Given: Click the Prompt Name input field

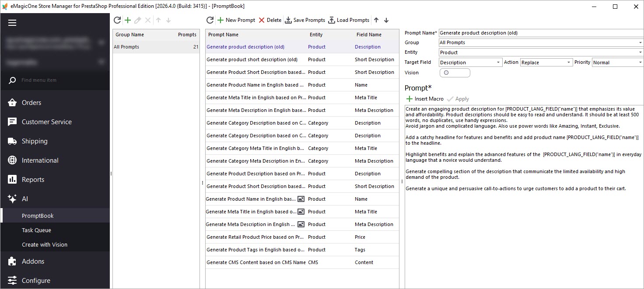Looking at the screenshot, I should pos(541,33).
